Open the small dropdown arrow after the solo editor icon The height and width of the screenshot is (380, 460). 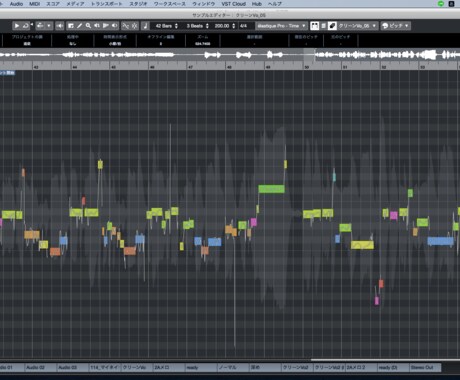(x=49, y=26)
